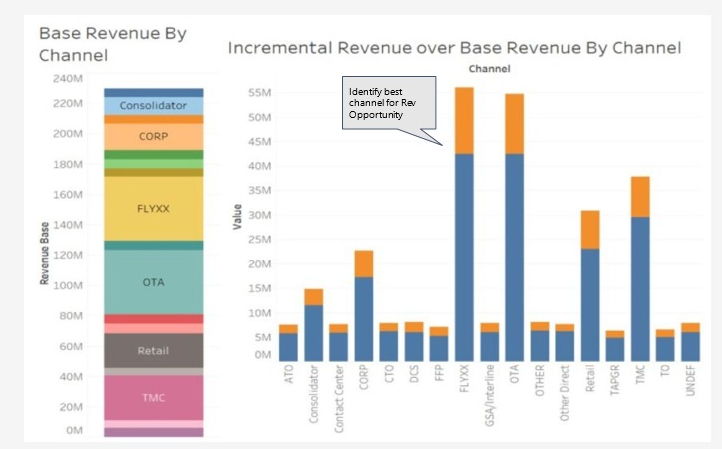Click the yellow FLYXX stacked segment
The height and width of the screenshot is (449, 722).
tap(153, 208)
